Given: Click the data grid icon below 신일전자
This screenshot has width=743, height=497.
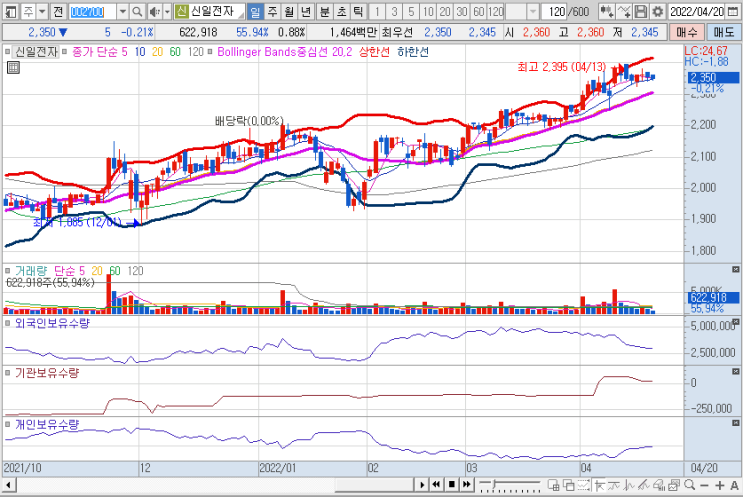Looking at the screenshot, I should pyautogui.click(x=13, y=68).
